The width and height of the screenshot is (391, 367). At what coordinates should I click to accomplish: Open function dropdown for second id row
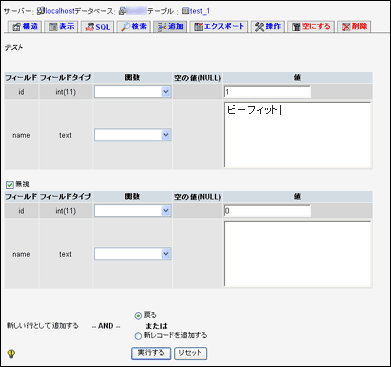133,211
